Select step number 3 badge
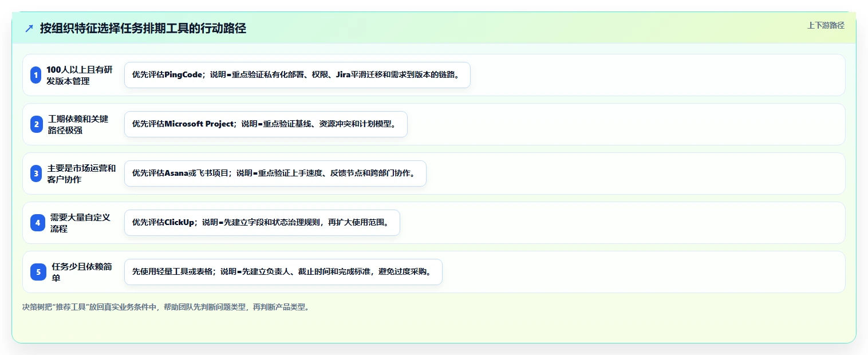Viewport: 868px width, 355px height. tap(36, 173)
